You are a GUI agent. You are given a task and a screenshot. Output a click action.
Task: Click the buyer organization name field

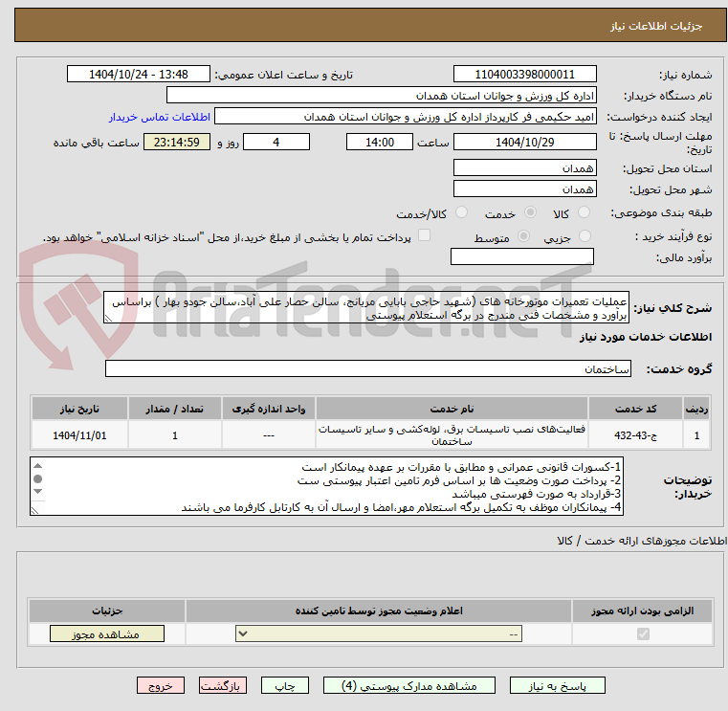coord(381,96)
